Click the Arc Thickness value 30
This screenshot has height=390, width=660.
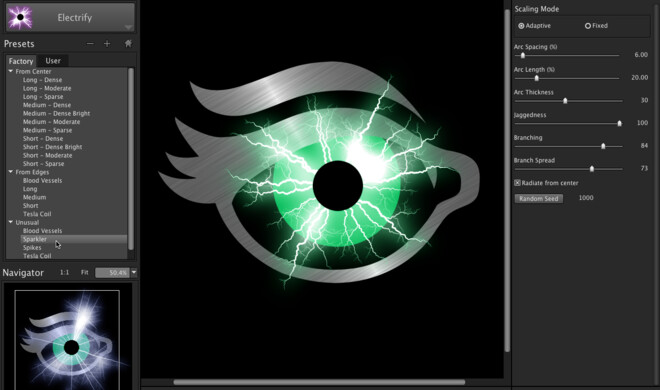pyautogui.click(x=644, y=100)
